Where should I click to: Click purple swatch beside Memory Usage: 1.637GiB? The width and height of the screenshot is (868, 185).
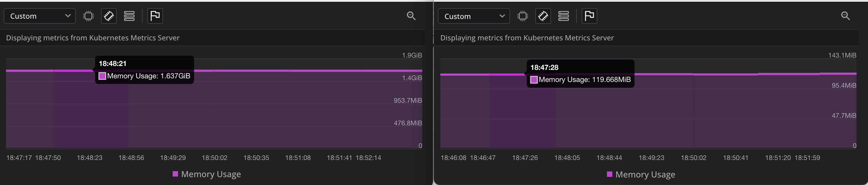point(102,76)
